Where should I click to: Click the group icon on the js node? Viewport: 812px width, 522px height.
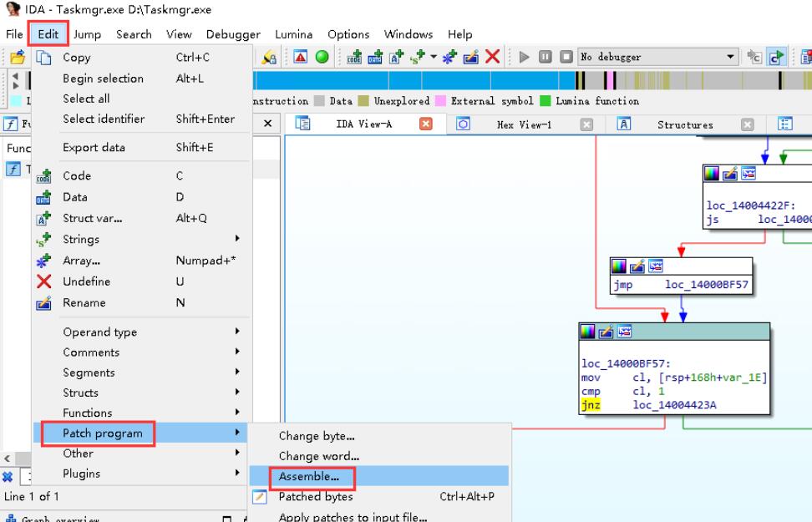point(749,174)
